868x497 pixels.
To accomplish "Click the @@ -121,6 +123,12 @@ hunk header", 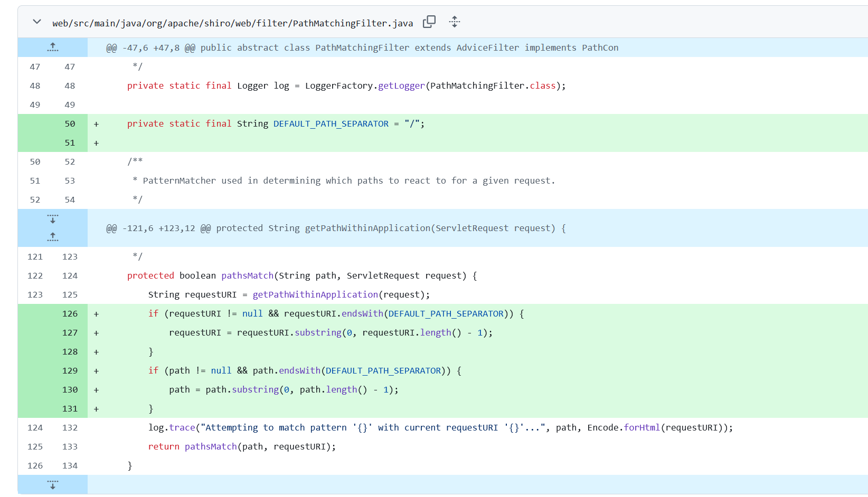I will tap(336, 228).
